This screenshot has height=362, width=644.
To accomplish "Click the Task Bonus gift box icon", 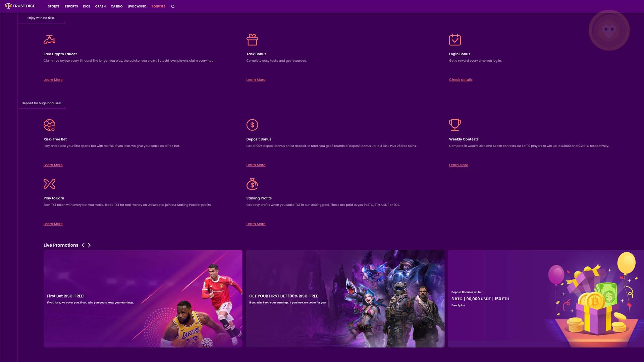I will coord(252,40).
